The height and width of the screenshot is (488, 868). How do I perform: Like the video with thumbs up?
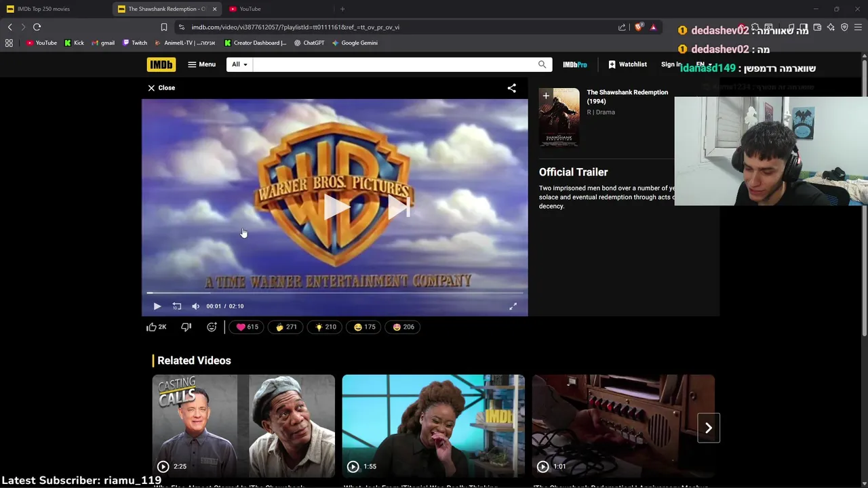point(157,327)
